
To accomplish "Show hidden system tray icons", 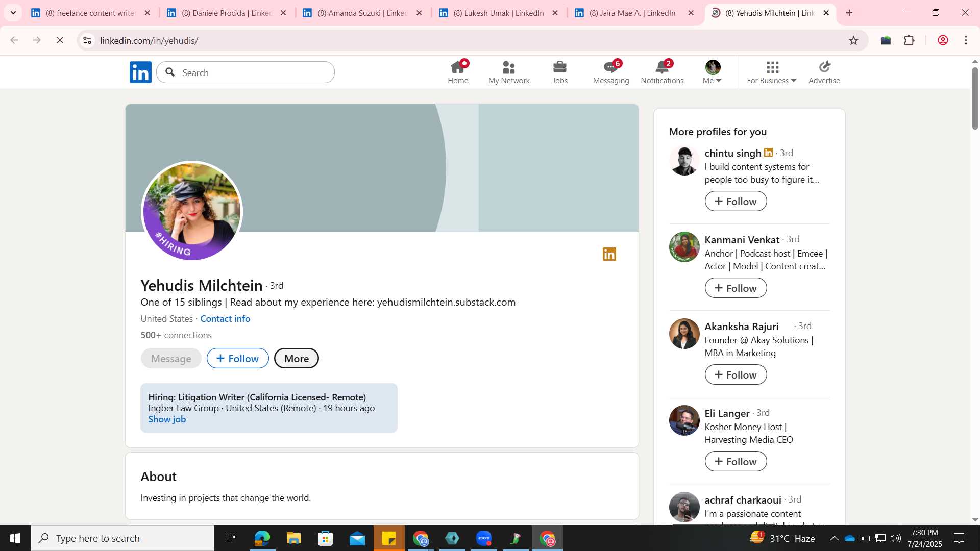I will [834, 538].
